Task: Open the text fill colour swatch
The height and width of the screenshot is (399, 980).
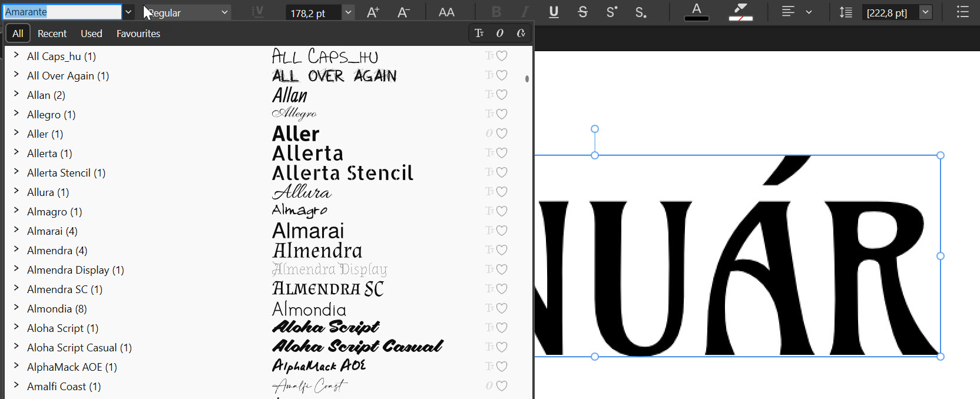Action: [696, 12]
